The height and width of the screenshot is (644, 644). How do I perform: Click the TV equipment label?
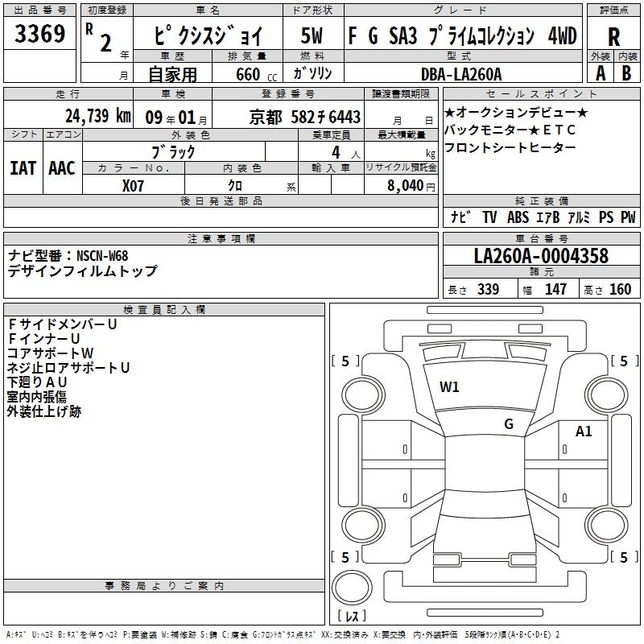pyautogui.click(x=489, y=217)
